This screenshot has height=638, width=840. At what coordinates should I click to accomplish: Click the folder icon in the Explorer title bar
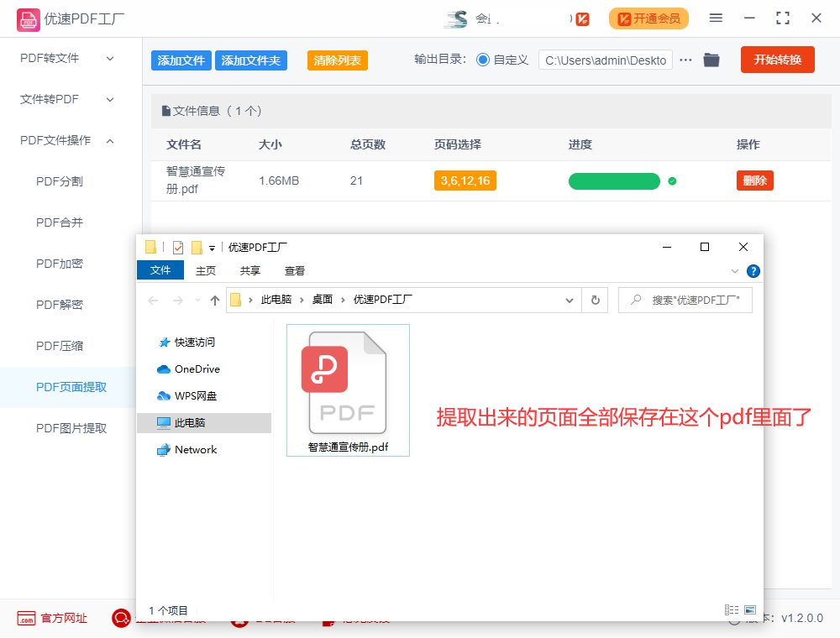[x=150, y=247]
